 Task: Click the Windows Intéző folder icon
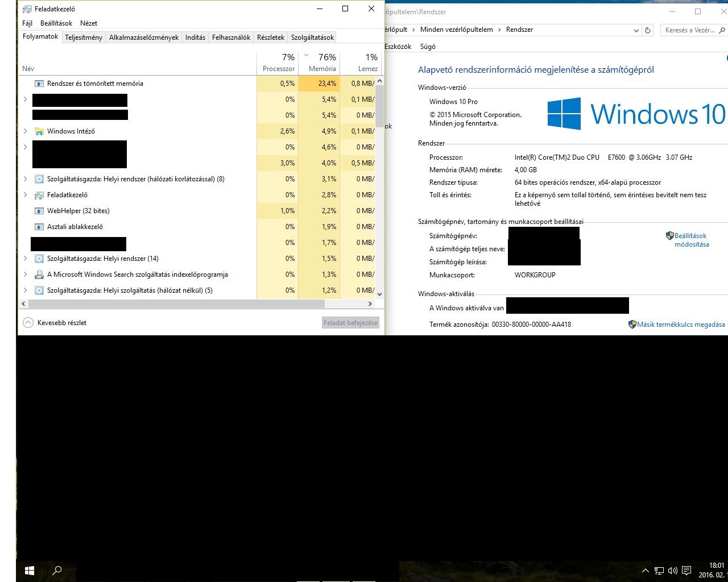click(39, 131)
